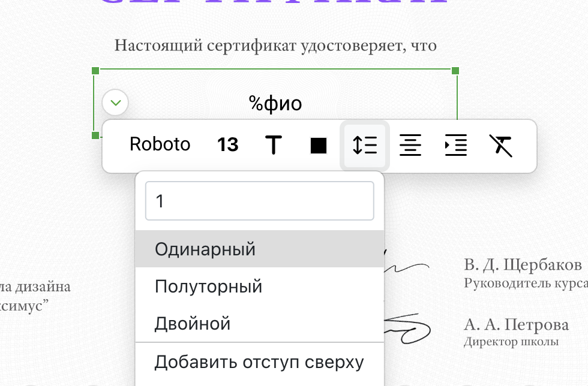Click the bottom-left green resize handle

point(95,135)
